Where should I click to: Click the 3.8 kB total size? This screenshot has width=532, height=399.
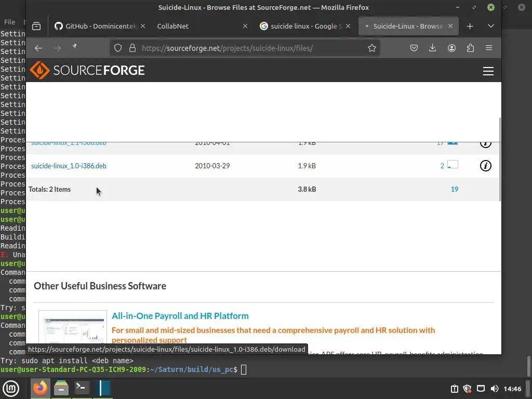coord(307,189)
